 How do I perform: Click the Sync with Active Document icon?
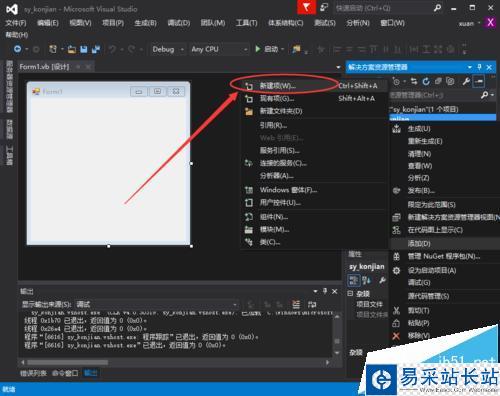click(x=414, y=81)
